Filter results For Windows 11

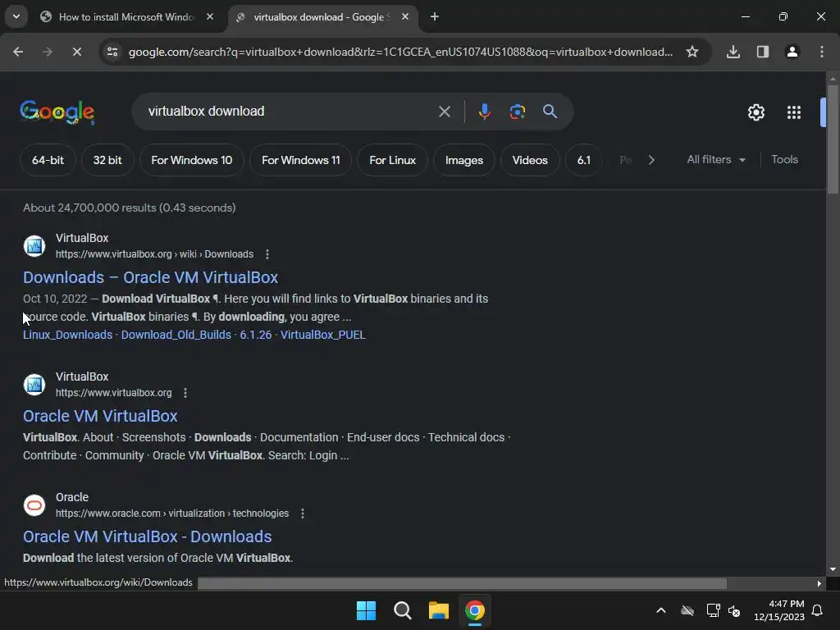point(300,160)
